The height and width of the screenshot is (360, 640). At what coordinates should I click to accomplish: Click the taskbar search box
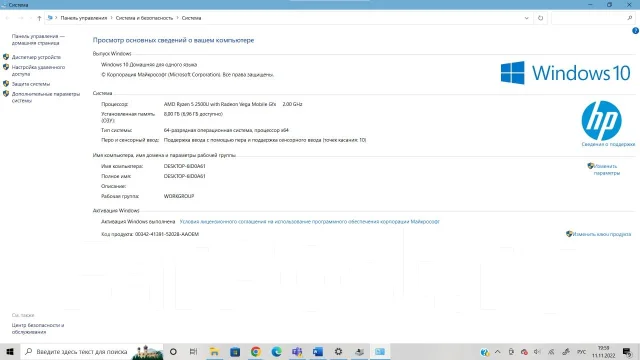click(x=92, y=351)
